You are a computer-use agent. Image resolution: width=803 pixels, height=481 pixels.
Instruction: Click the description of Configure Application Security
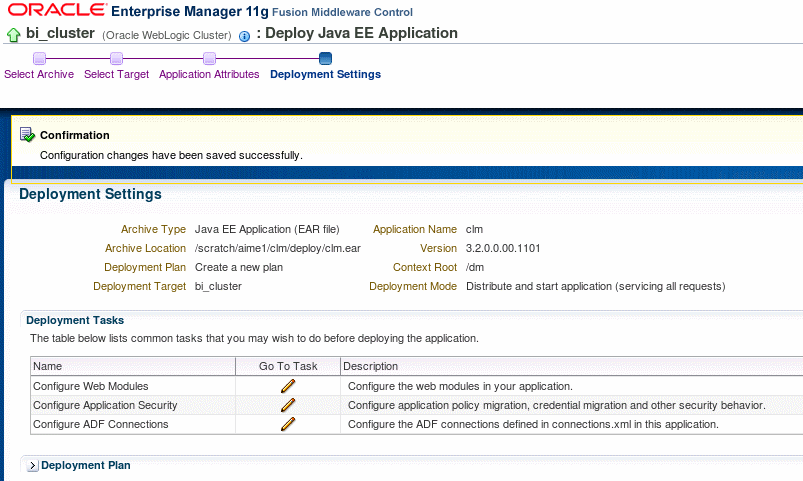pos(557,405)
